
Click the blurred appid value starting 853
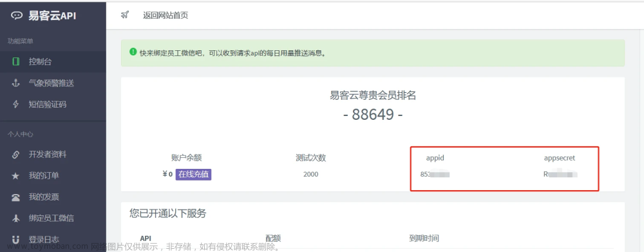point(435,174)
